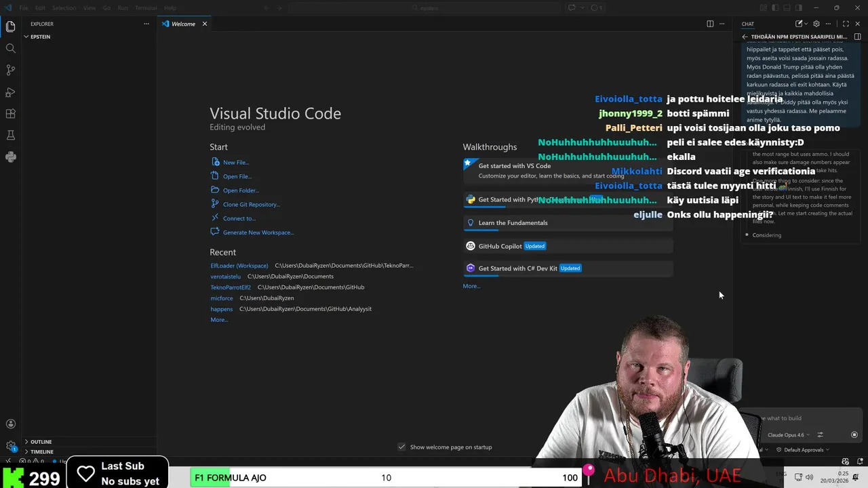The height and width of the screenshot is (488, 868).
Task: Open the Windows taskbar volume icon
Action: click(x=809, y=477)
